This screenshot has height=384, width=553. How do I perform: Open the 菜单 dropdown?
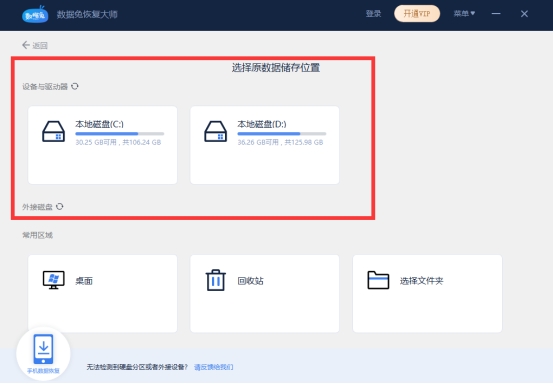coord(464,14)
